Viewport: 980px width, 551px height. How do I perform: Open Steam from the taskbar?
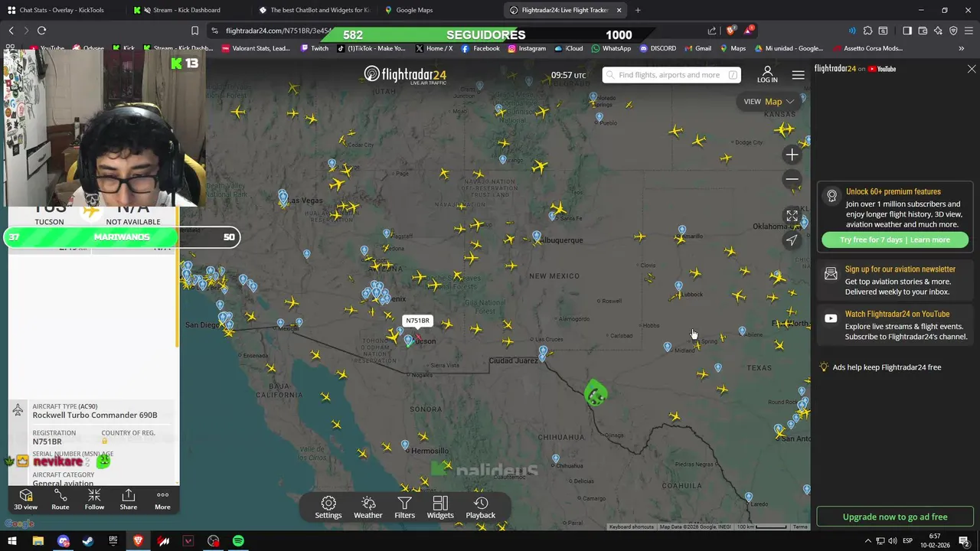[x=88, y=541]
